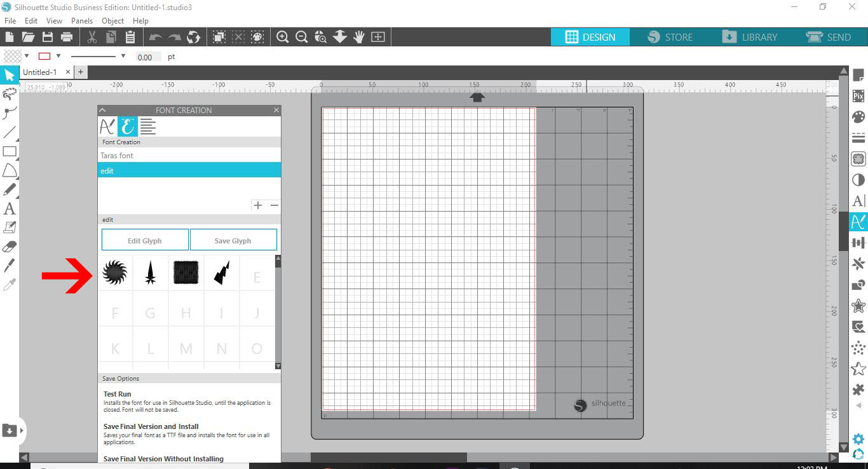This screenshot has height=469, width=868.
Task: Open the Font Creation panel icon in sidebar
Action: pos(858,222)
